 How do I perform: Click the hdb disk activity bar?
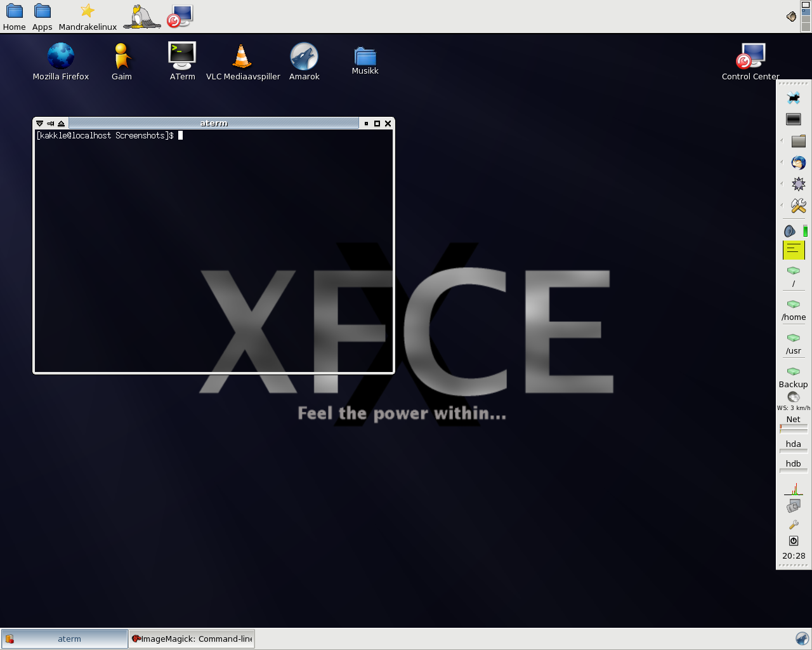point(794,471)
